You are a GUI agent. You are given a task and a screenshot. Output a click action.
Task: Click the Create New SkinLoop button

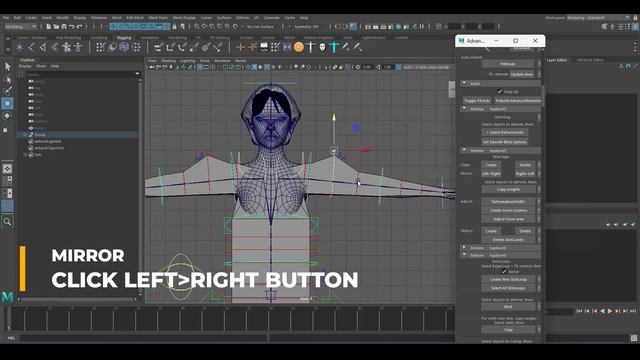[508, 280]
